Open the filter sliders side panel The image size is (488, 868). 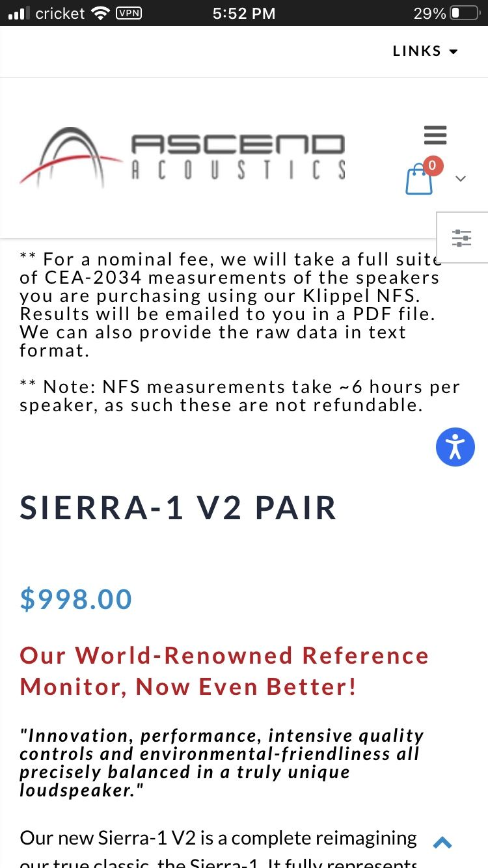tap(461, 237)
